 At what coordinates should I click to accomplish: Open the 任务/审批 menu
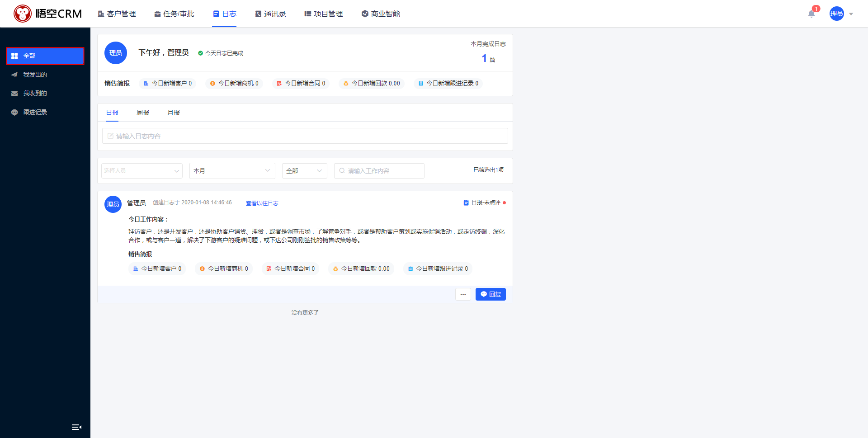[174, 14]
